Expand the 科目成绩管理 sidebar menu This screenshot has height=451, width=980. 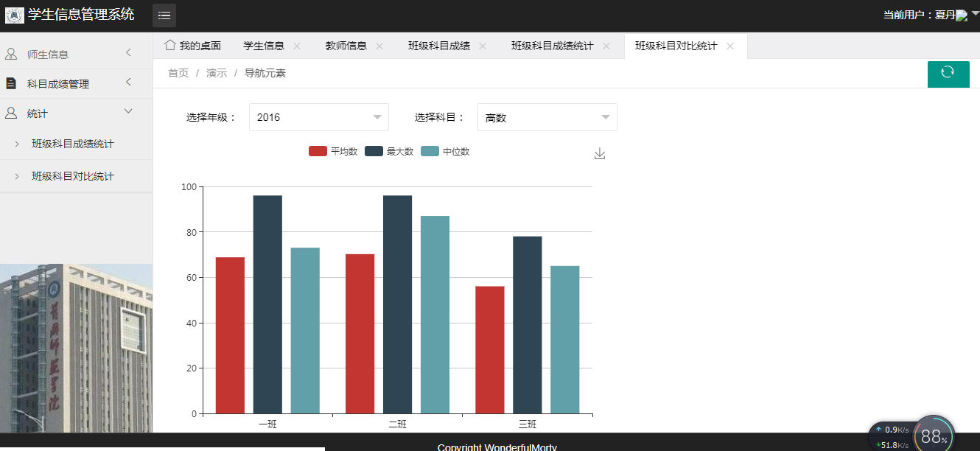click(128, 82)
